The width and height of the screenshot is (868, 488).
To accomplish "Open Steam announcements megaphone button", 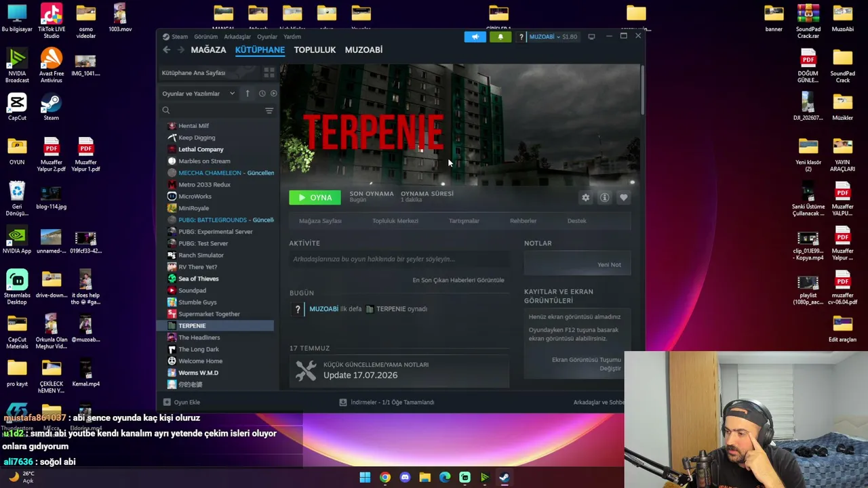I will click(x=475, y=37).
